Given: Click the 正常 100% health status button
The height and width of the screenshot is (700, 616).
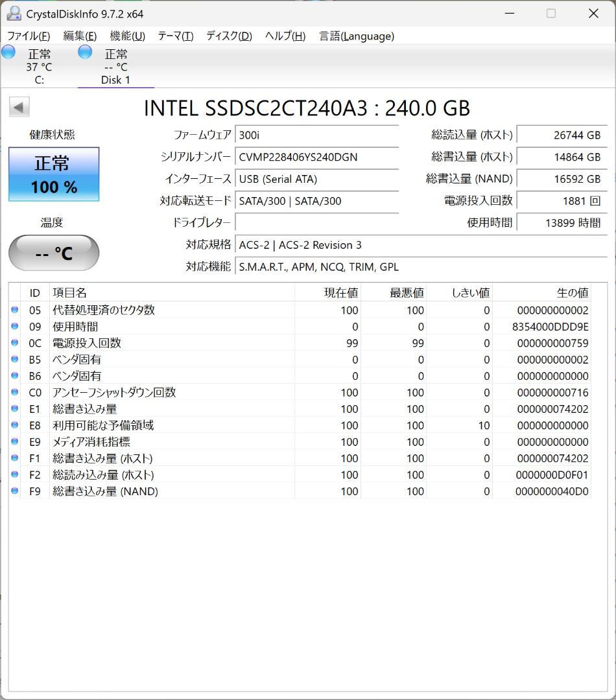Looking at the screenshot, I should 53,174.
